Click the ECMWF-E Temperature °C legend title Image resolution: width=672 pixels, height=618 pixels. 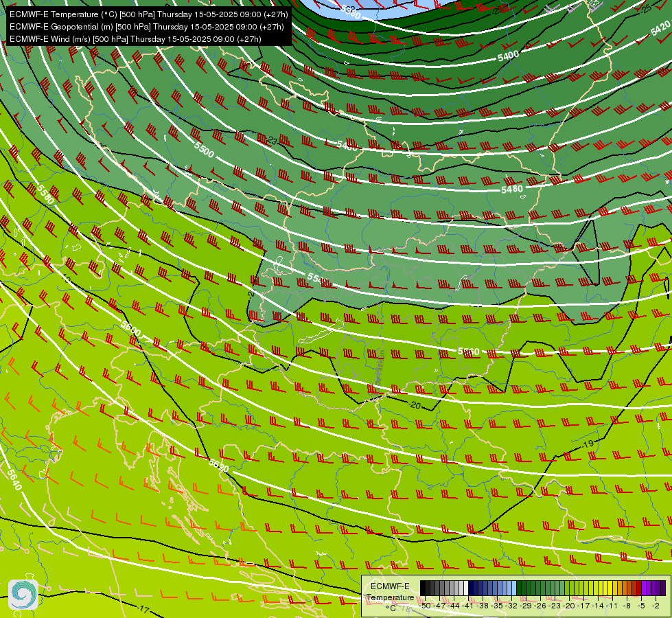(x=391, y=597)
